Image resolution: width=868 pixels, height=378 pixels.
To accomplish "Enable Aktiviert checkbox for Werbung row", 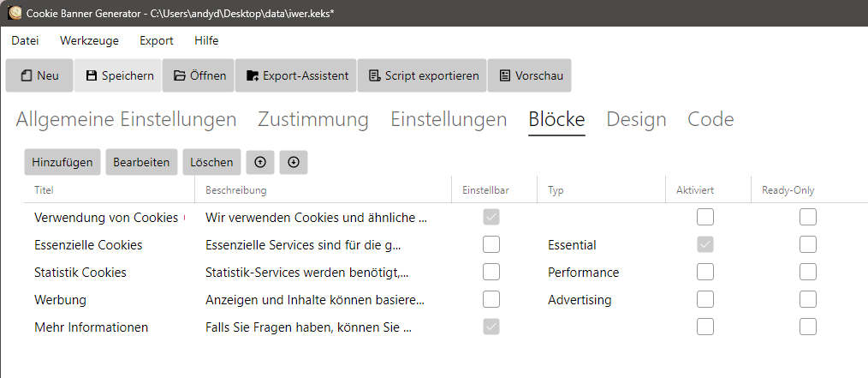I will (x=705, y=299).
